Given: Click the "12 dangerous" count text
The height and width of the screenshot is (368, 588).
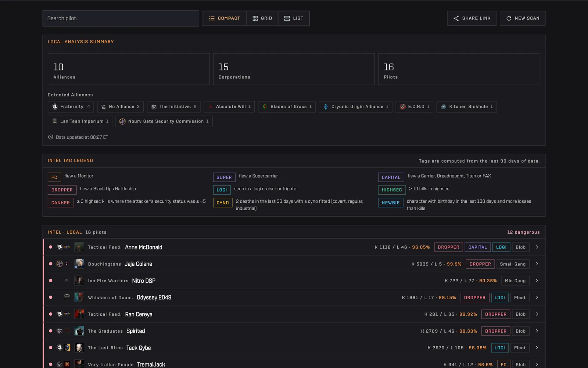Looking at the screenshot, I should [x=523, y=232].
